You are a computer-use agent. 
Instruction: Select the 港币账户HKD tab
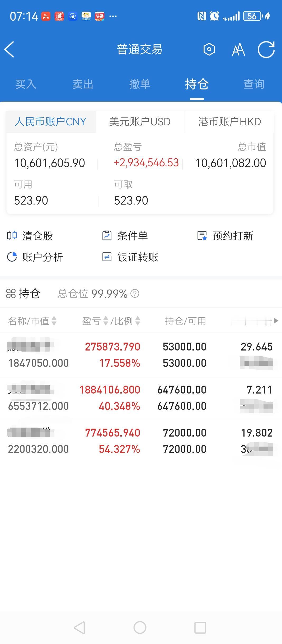tap(230, 122)
